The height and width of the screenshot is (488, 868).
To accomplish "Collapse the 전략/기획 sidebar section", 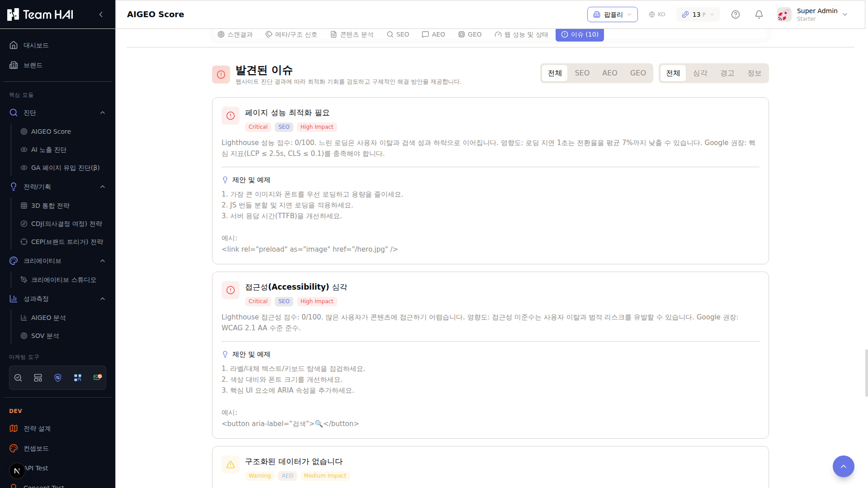I will point(57,187).
